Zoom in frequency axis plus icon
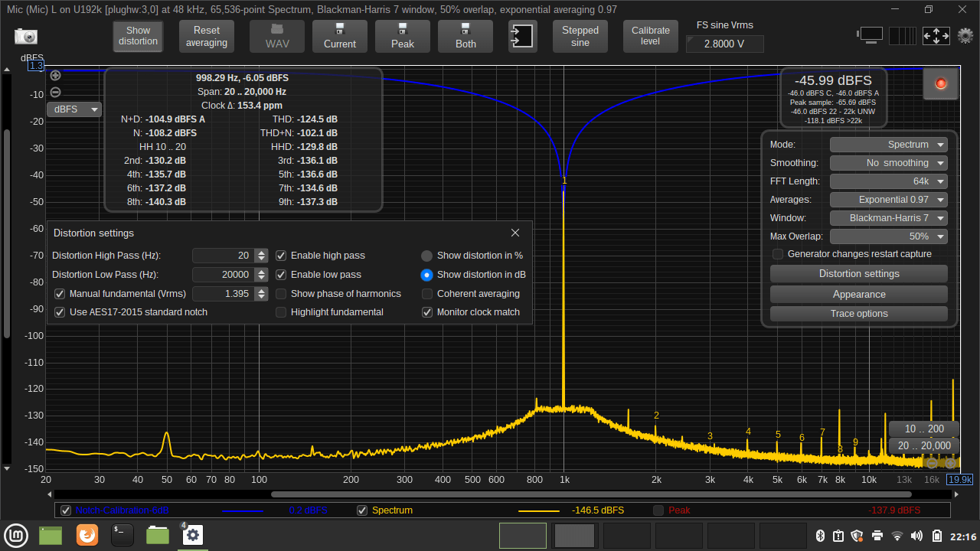This screenshot has height=551, width=980. [x=950, y=463]
